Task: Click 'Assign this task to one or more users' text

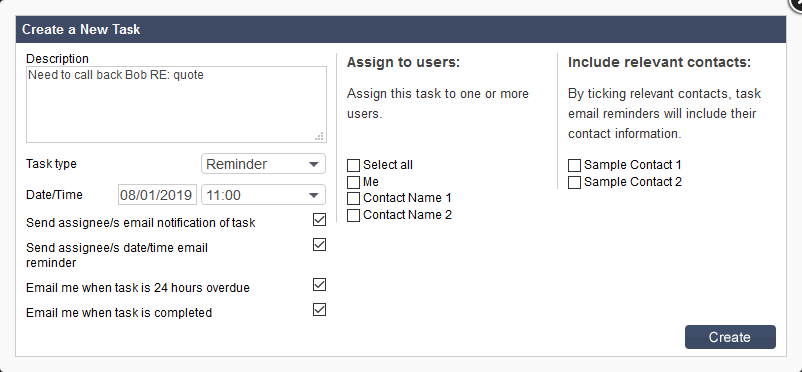Action: [x=438, y=103]
